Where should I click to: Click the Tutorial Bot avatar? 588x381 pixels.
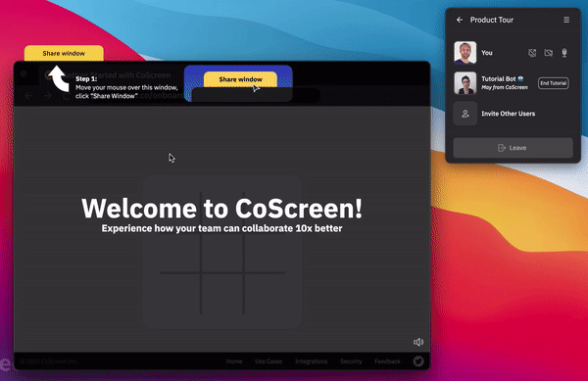465,83
